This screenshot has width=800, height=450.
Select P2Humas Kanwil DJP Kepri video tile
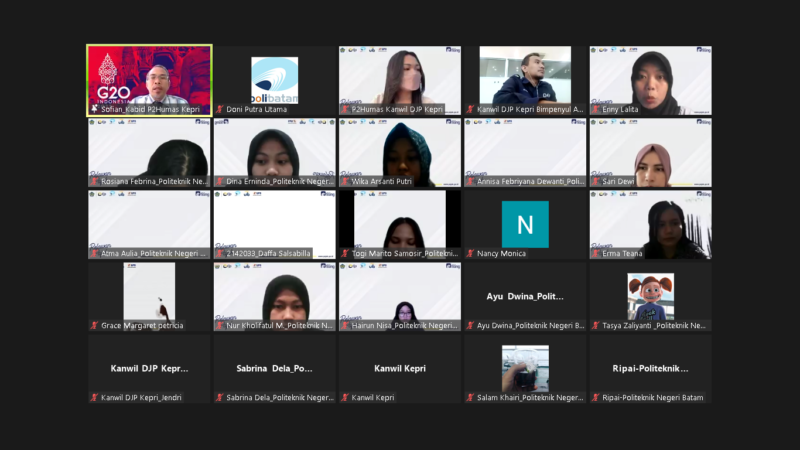click(400, 78)
